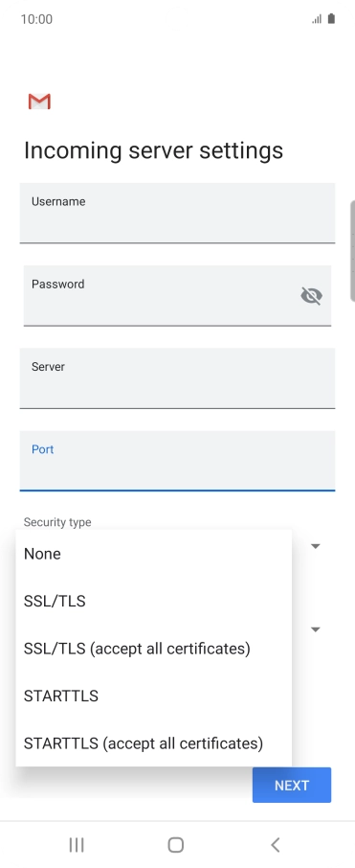Click the NEXT button
Viewport: 355px width, 868px height.
[x=292, y=785]
